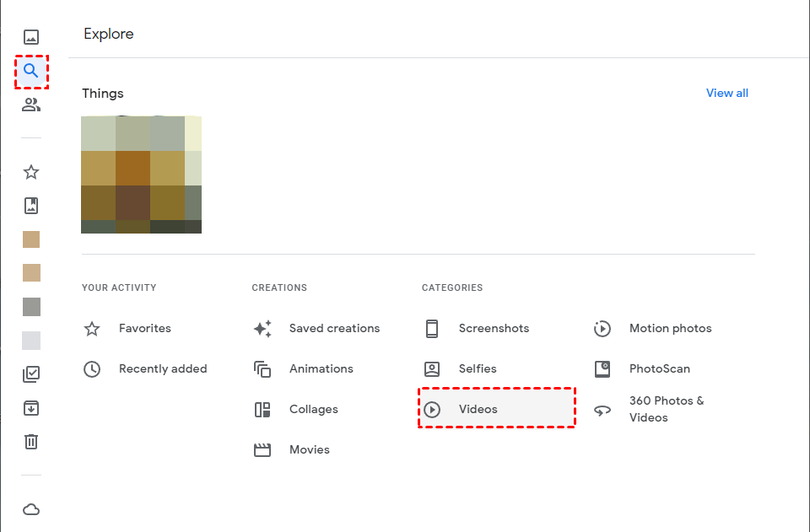Open Favorites under Your Activity
This screenshot has width=810, height=532.
click(144, 328)
